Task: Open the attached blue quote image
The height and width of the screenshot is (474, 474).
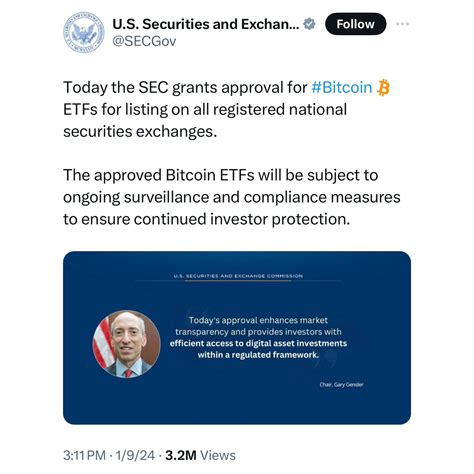Action: pyautogui.click(x=237, y=338)
